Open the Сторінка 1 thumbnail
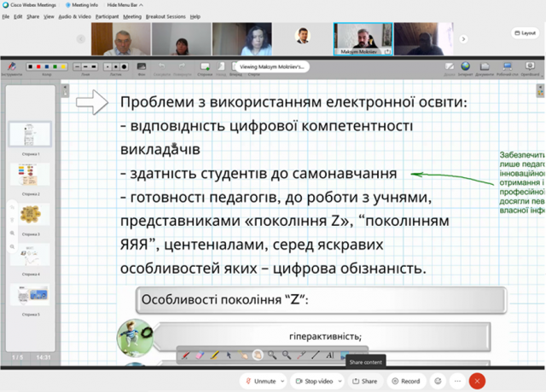 point(30,134)
